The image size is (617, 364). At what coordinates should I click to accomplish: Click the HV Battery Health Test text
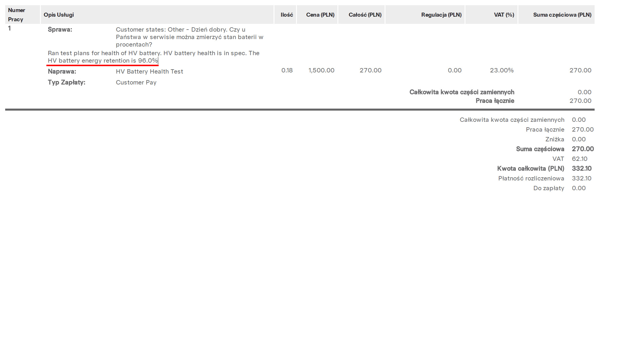tap(149, 72)
